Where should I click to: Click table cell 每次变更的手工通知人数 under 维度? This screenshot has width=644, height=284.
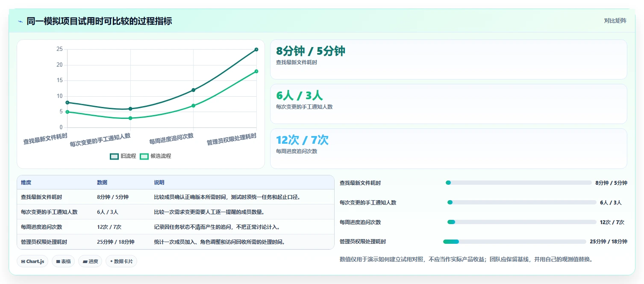click(49, 212)
